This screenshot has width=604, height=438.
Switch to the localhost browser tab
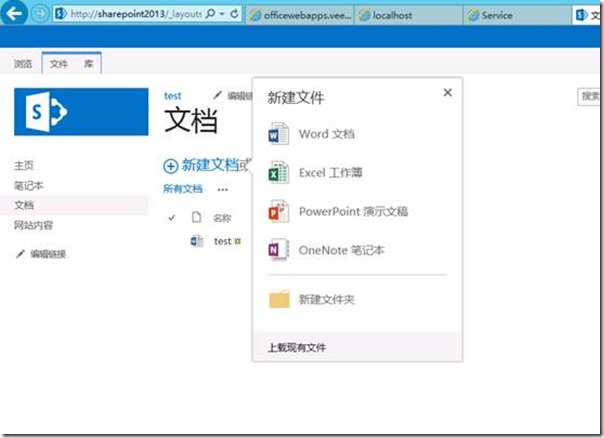click(x=409, y=15)
